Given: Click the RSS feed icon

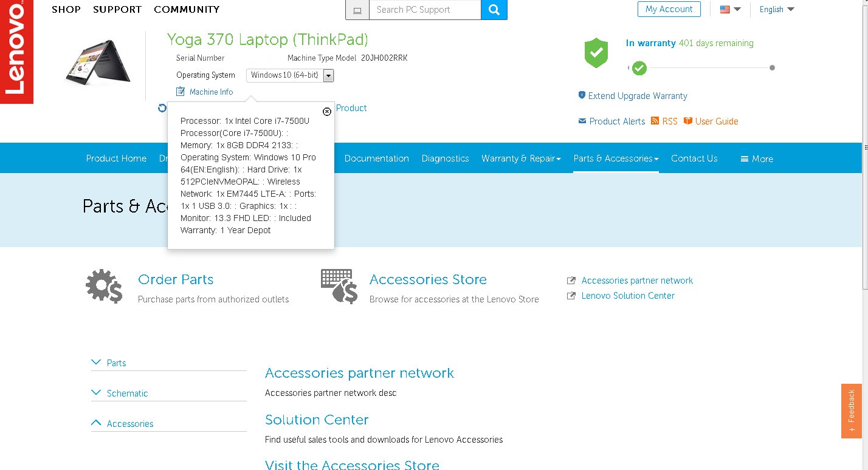Looking at the screenshot, I should (x=655, y=121).
